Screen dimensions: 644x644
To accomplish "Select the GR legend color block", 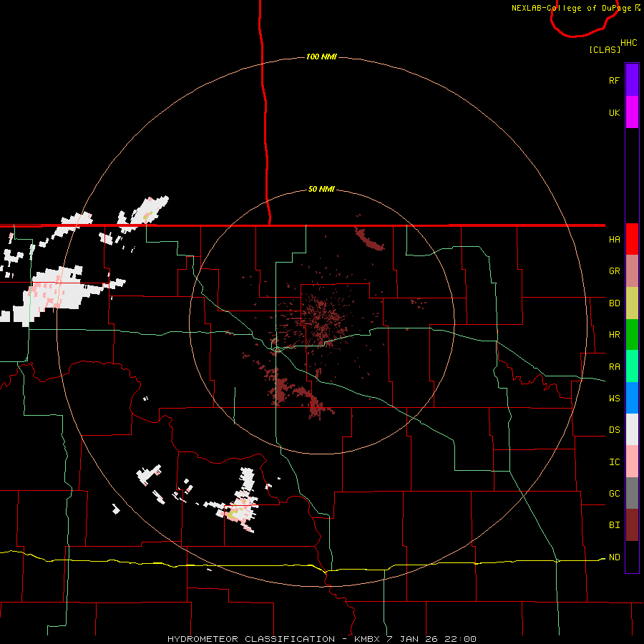I will coord(632,271).
